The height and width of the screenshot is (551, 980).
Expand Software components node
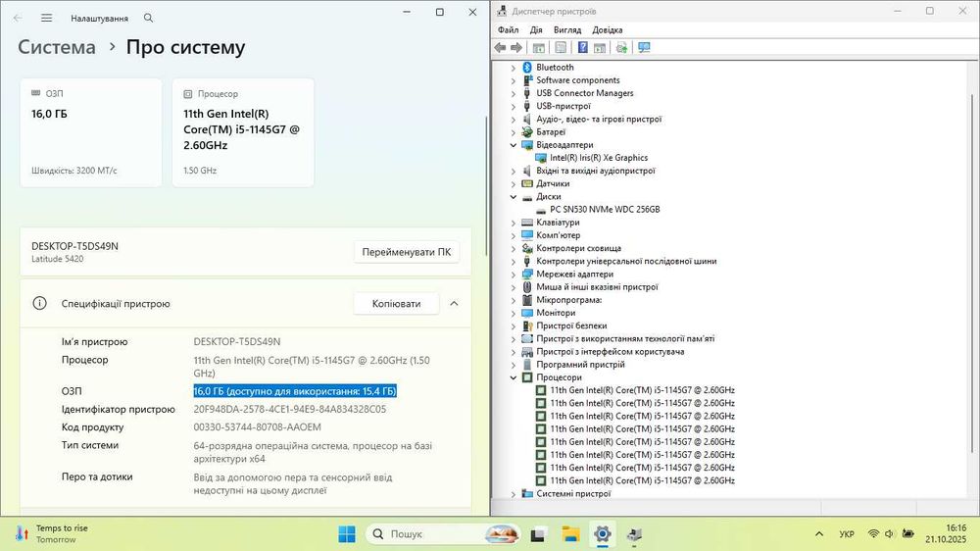(514, 80)
